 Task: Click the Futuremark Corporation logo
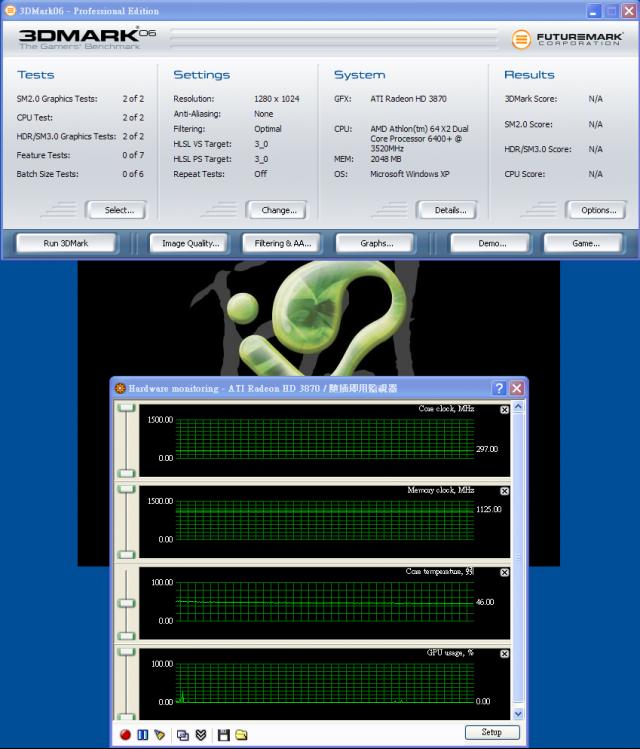[567, 39]
